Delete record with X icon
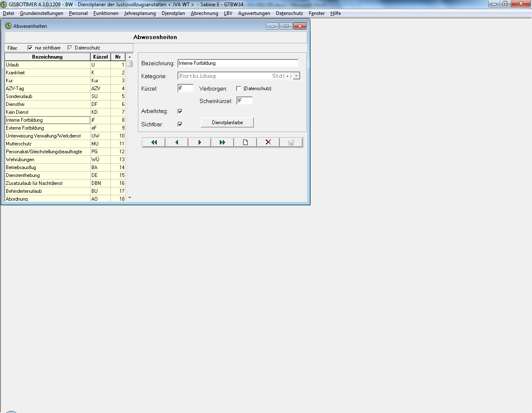 click(268, 143)
